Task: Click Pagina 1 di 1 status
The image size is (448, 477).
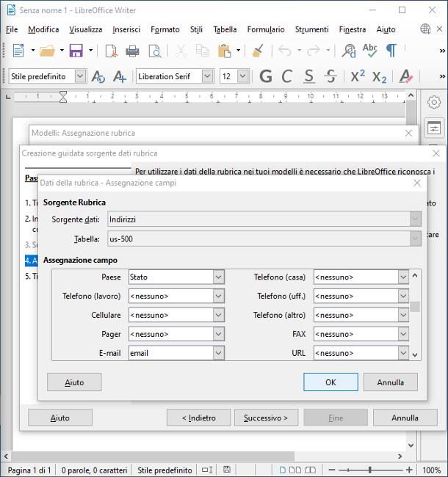Action: coord(29,470)
